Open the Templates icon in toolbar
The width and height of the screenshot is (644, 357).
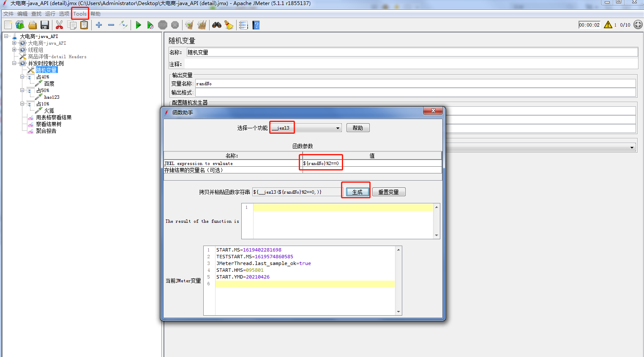click(20, 25)
